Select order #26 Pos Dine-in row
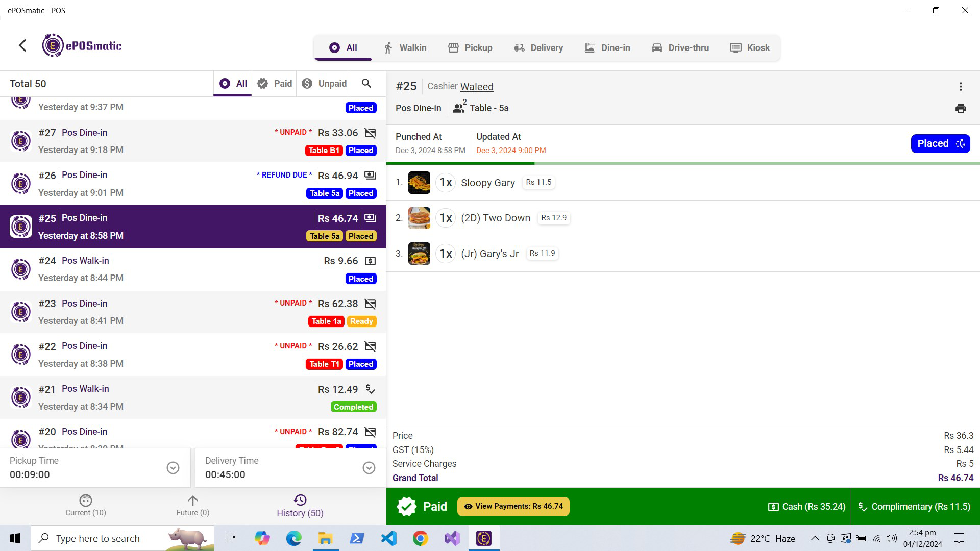Viewport: 980px width, 551px height. (193, 184)
